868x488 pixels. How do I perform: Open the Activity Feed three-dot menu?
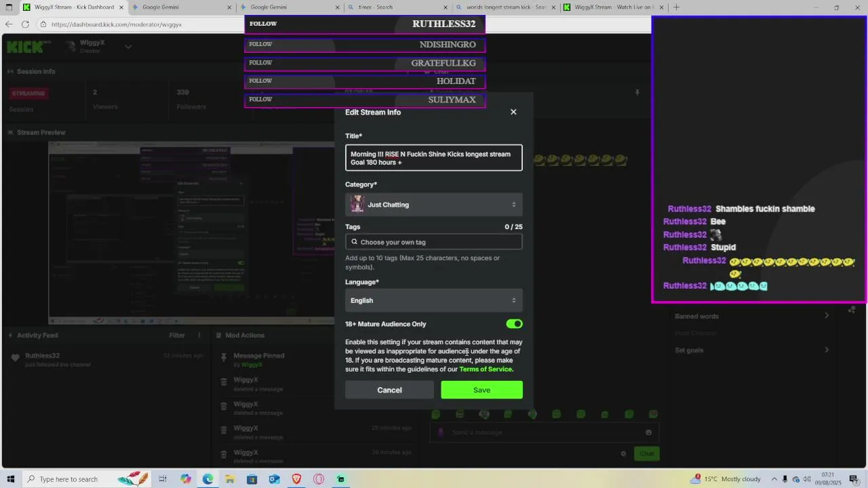(x=199, y=335)
